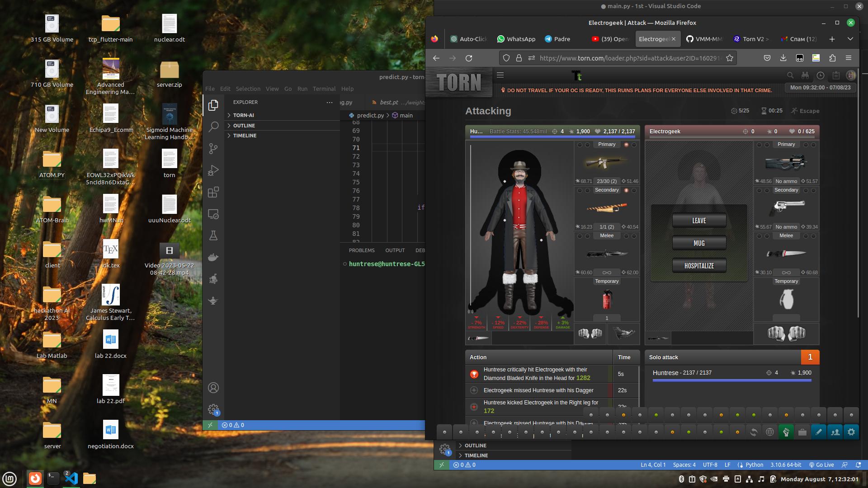
Task: Open the Torn clipboard icon in header
Action: pyautogui.click(x=836, y=75)
